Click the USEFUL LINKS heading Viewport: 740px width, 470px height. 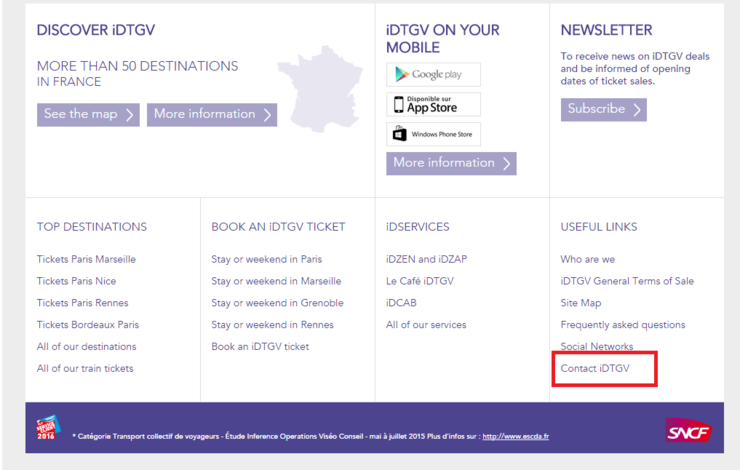599,227
